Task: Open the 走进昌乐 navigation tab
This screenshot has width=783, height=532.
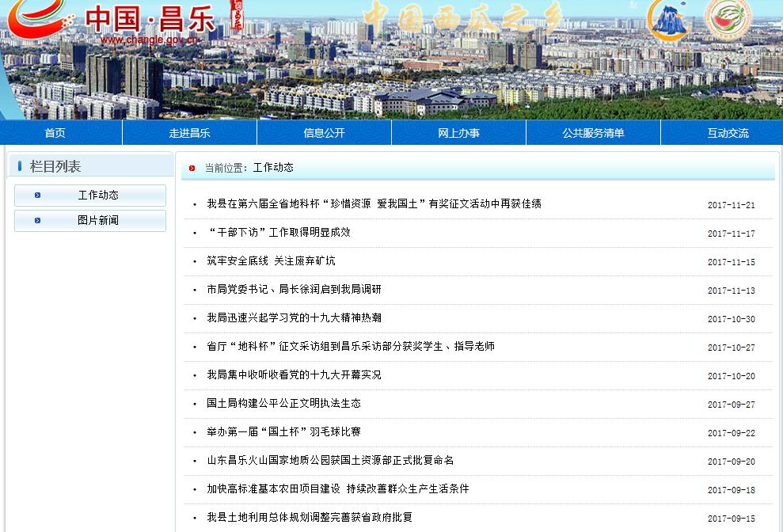Action: [190, 133]
